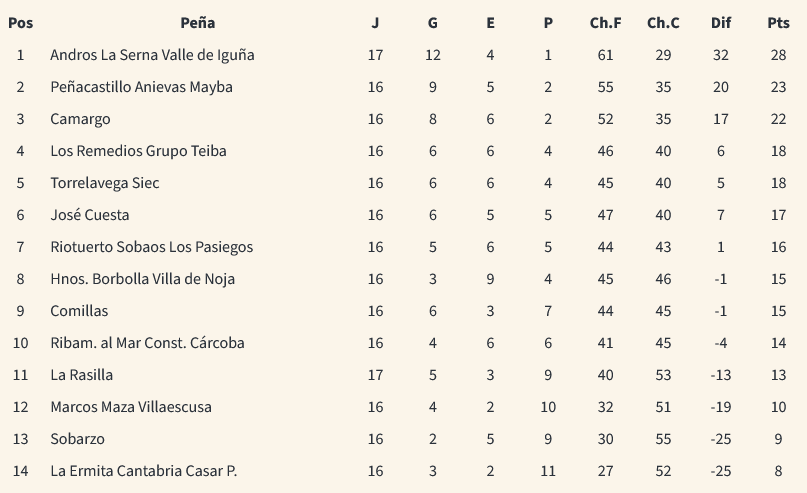Screen dimensions: 807x493
Task: Click the Ch.F column header
Action: pos(605,23)
